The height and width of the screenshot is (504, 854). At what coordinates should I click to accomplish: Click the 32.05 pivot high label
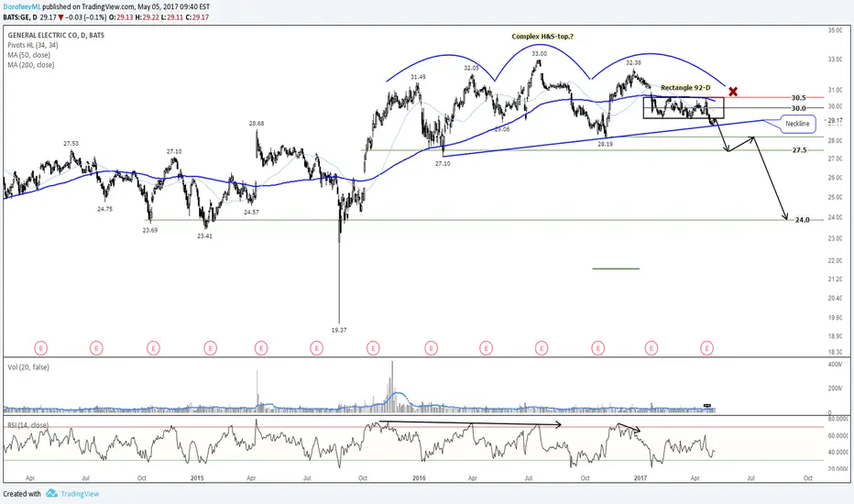coord(472,68)
